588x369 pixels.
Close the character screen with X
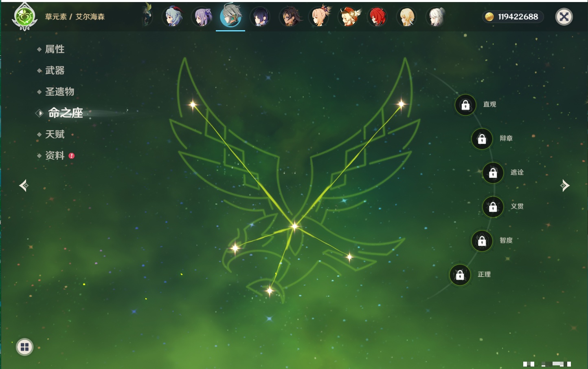(564, 17)
